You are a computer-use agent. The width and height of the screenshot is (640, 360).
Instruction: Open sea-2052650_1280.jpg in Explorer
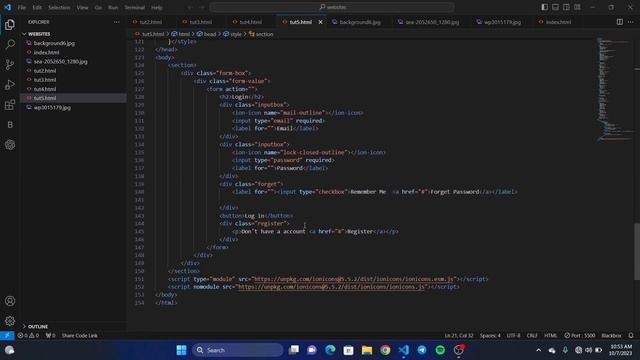click(x=60, y=62)
